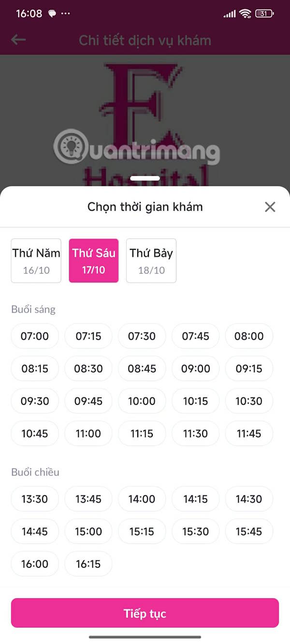Image resolution: width=290 pixels, height=644 pixels.
Task: Select the Thứ Năm 16/10 date tab
Action: (36, 260)
